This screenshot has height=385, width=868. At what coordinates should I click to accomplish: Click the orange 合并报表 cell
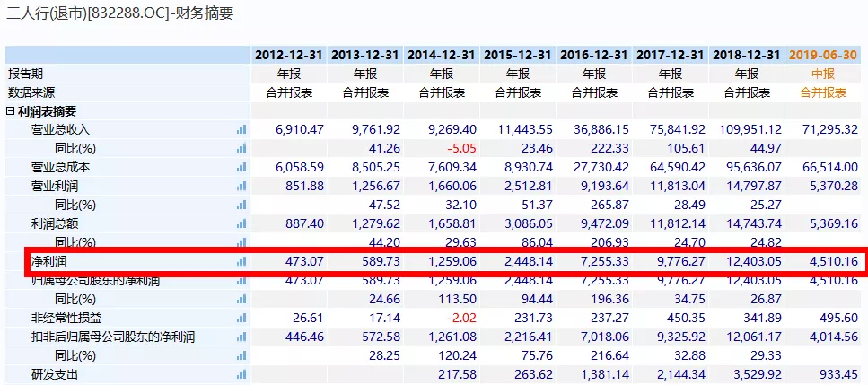[x=823, y=92]
